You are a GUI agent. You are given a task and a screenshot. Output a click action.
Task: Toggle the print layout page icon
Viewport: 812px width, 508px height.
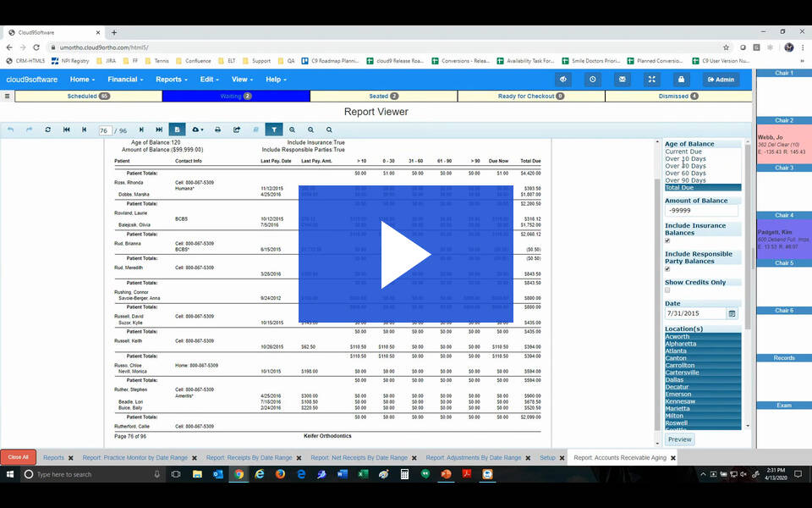pyautogui.click(x=177, y=130)
